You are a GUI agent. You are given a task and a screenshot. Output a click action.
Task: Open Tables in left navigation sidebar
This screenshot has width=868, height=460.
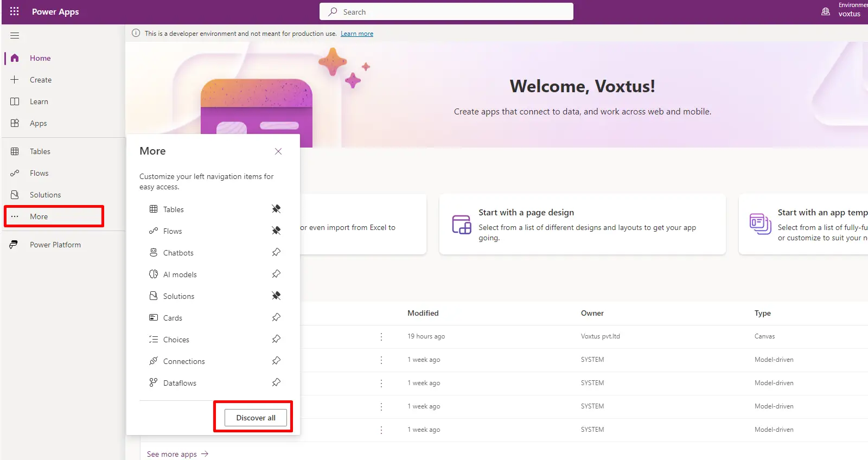40,151
